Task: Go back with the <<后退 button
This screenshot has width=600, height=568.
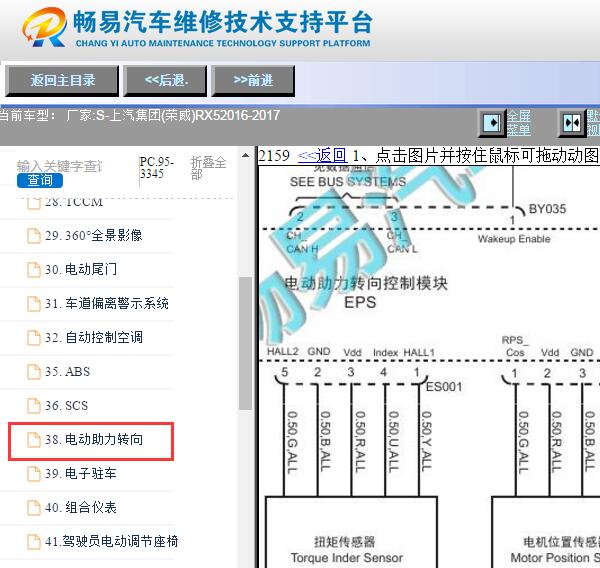Action: click(x=165, y=80)
